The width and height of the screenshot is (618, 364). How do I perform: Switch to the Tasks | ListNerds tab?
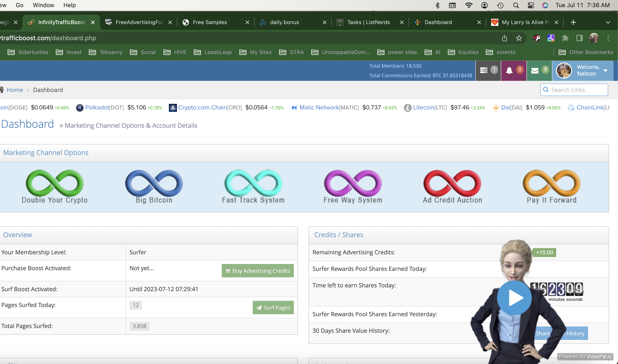[x=370, y=22]
